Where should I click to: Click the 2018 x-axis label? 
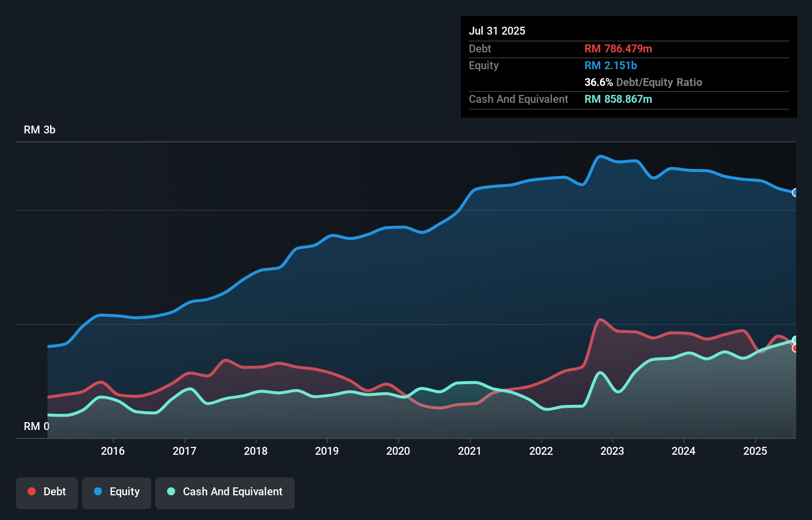(x=256, y=451)
